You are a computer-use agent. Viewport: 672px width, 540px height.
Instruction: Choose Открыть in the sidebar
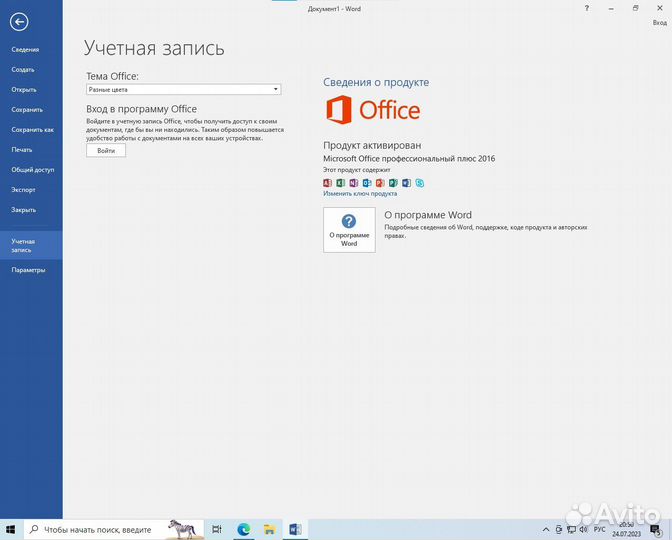click(24, 90)
